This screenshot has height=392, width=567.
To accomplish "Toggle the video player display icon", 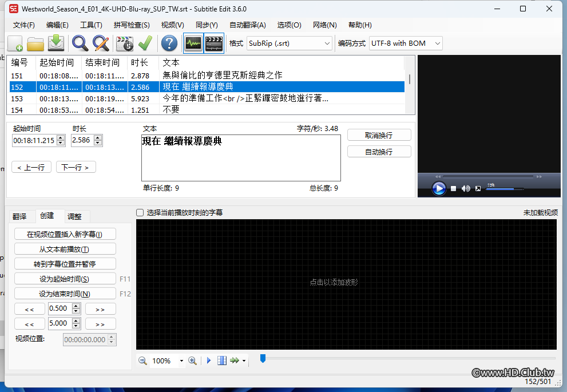I will [x=213, y=43].
